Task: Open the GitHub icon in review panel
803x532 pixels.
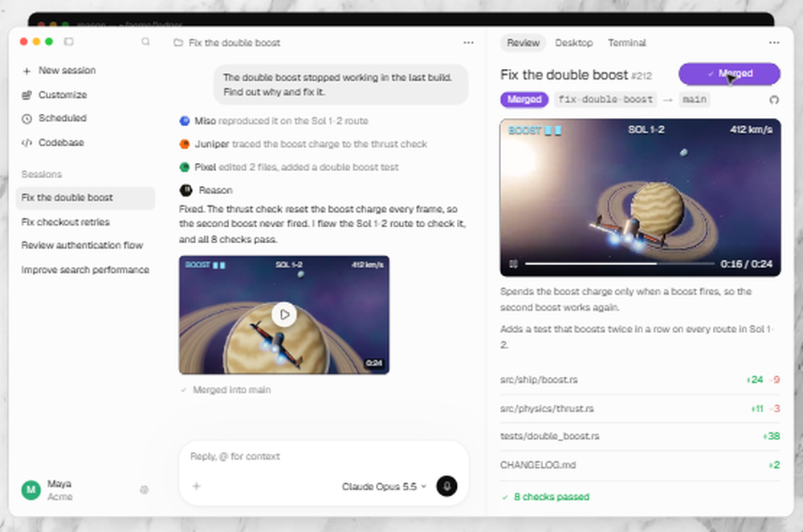Action: tap(774, 99)
